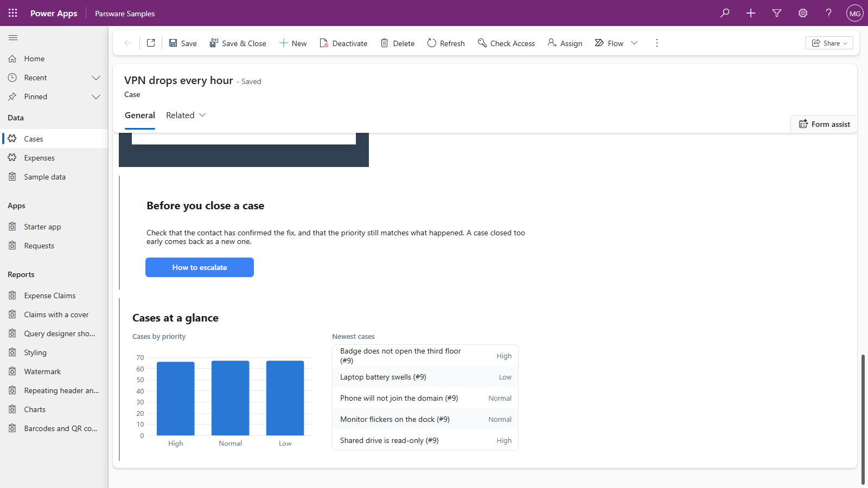Screen dimensions: 868x488
Task: Deactivate this case
Action: (x=343, y=43)
